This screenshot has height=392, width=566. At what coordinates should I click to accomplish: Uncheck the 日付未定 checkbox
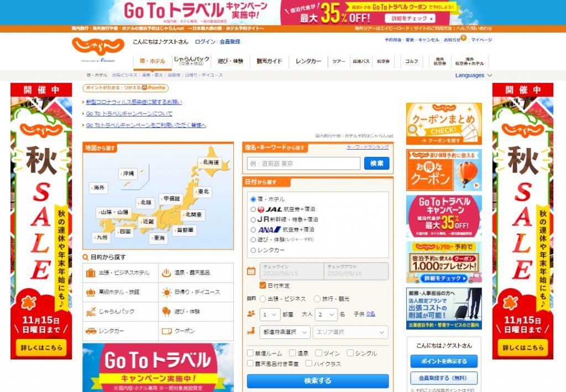click(263, 285)
